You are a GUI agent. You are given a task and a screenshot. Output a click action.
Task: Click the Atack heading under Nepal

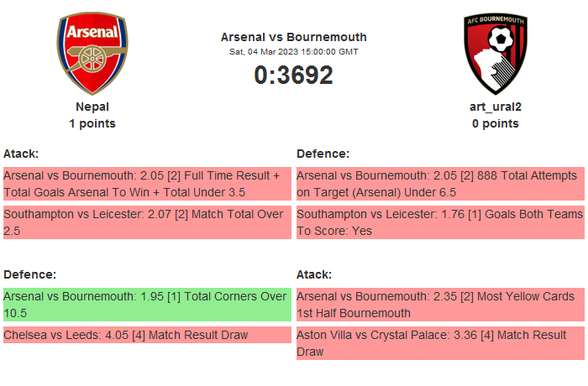coord(21,154)
